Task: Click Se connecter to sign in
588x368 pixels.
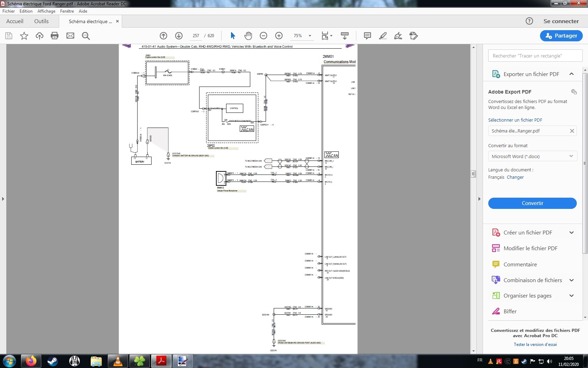Action: tap(561, 21)
